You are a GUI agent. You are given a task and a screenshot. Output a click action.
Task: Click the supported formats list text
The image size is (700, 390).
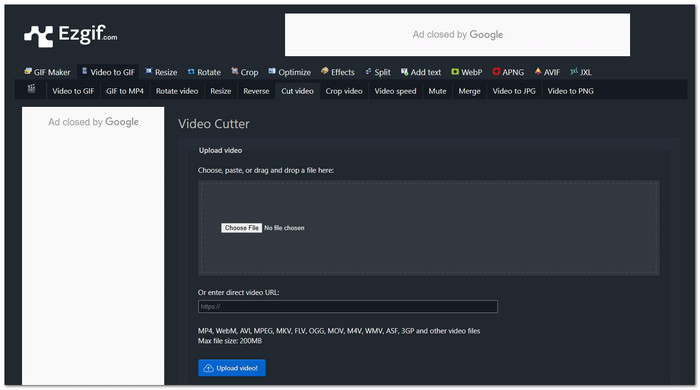(339, 331)
